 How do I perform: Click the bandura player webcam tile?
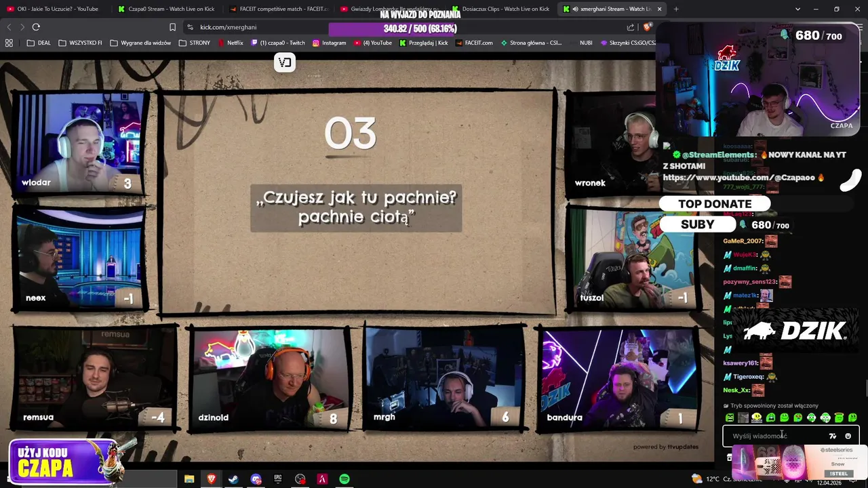[x=620, y=378]
